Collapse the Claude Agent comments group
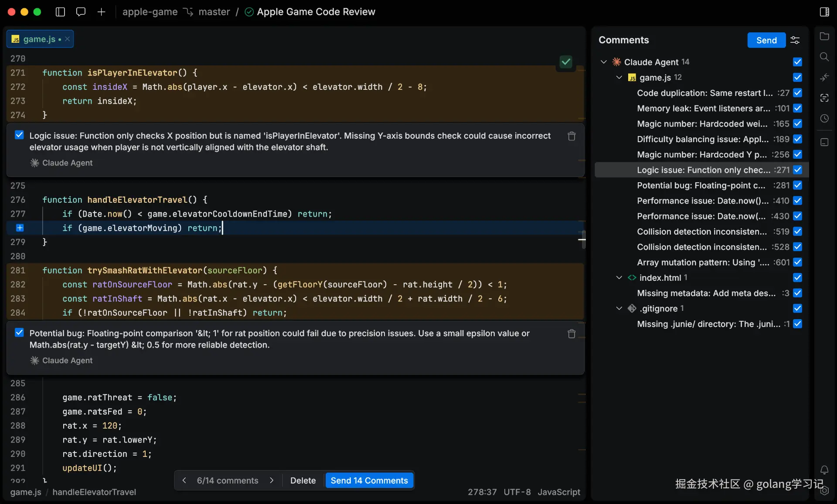The width and height of the screenshot is (837, 504). click(x=604, y=62)
